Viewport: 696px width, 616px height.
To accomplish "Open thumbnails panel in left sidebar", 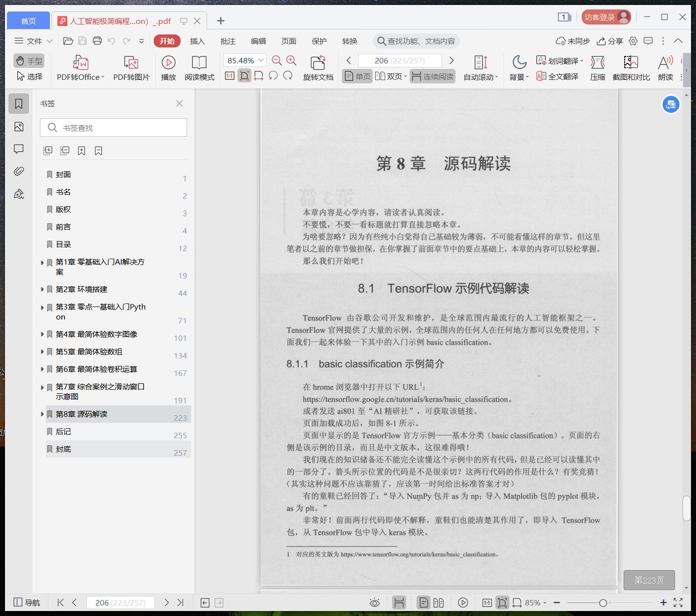I will pos(19,127).
